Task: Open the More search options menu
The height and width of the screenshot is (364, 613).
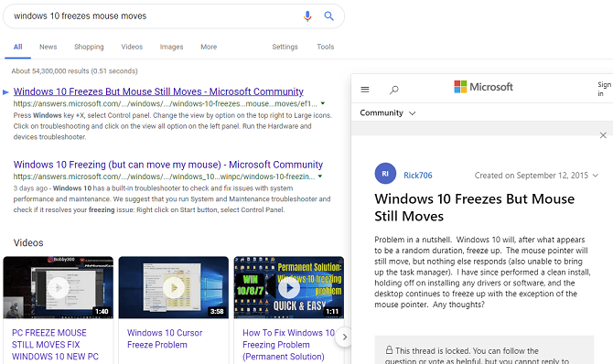Action: click(x=209, y=47)
